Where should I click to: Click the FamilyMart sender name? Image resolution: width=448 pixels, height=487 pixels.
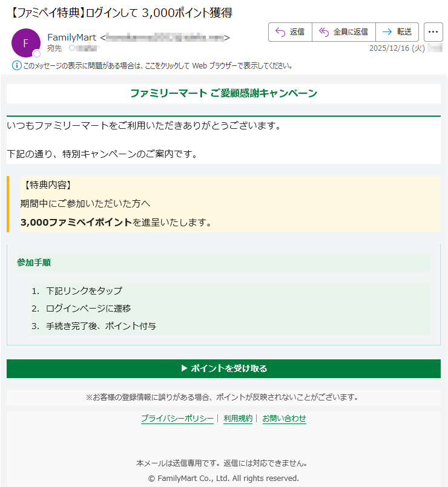71,38
